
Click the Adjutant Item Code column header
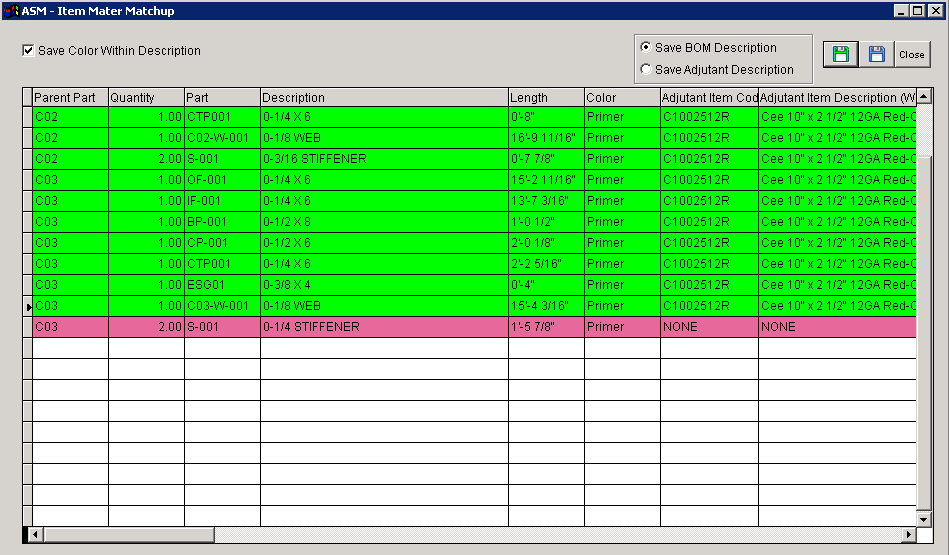point(708,98)
